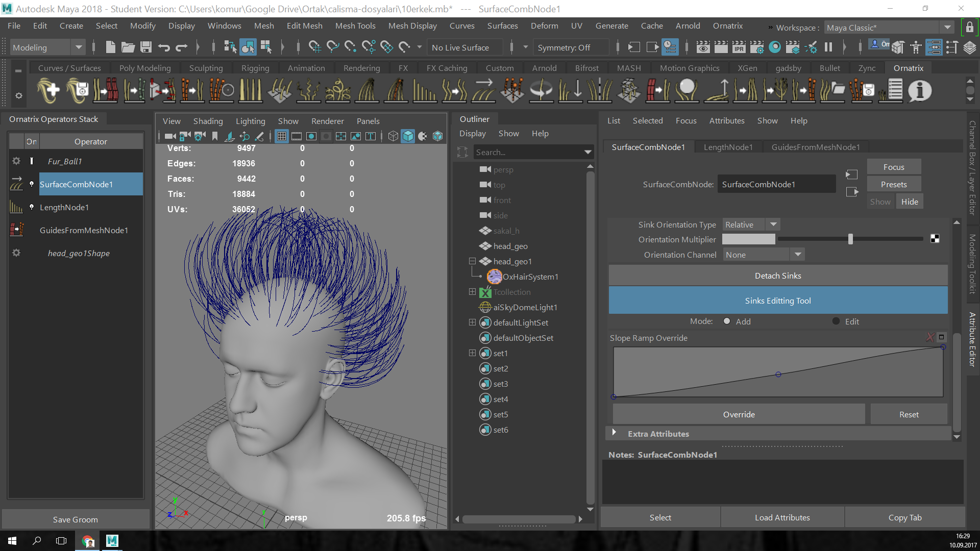Select Edit mode radio button
The image size is (980, 551).
836,321
